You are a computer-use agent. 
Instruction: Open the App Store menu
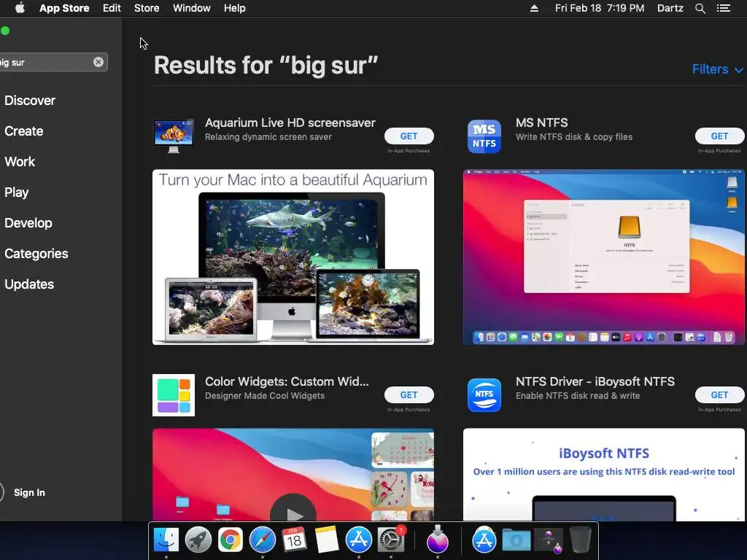click(x=64, y=8)
